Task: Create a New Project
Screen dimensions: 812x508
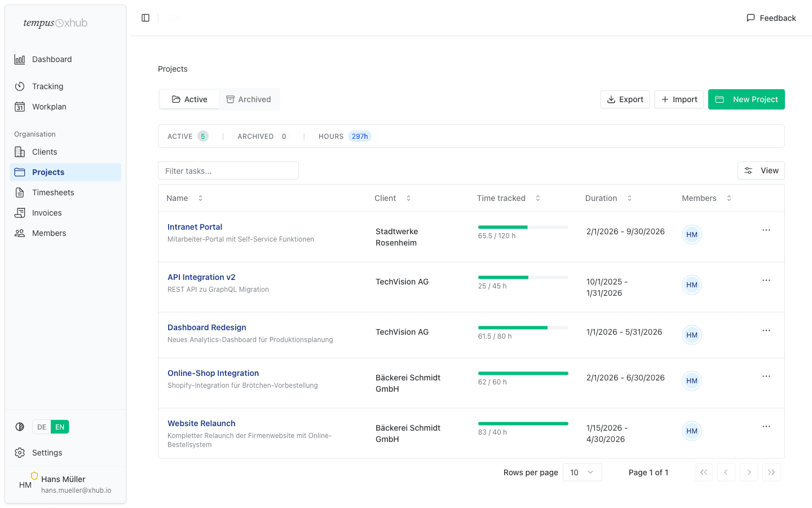Action: pyautogui.click(x=746, y=99)
